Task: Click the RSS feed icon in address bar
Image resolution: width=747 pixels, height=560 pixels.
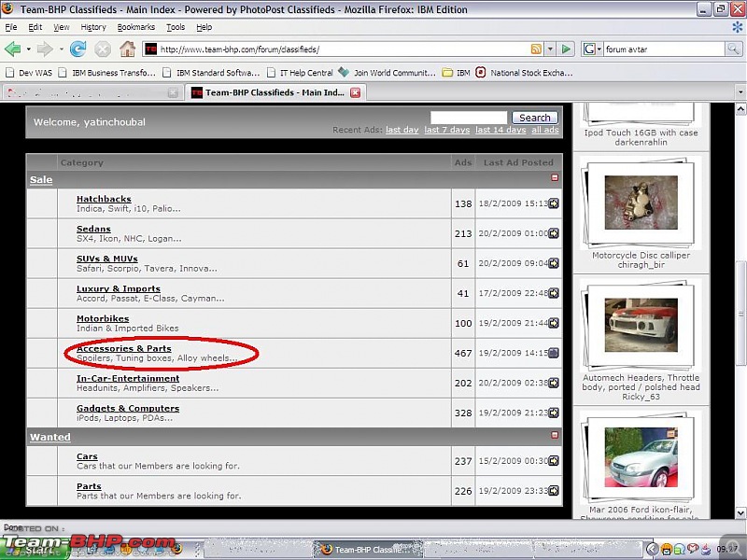Action: pyautogui.click(x=536, y=49)
